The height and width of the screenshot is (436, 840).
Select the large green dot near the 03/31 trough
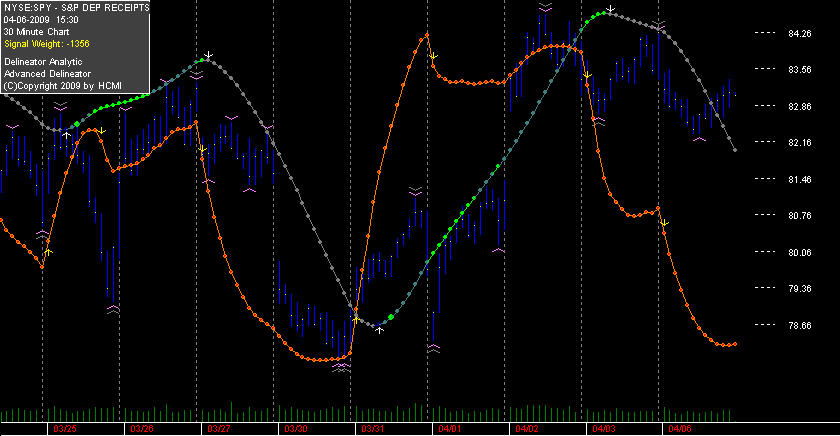click(391, 318)
